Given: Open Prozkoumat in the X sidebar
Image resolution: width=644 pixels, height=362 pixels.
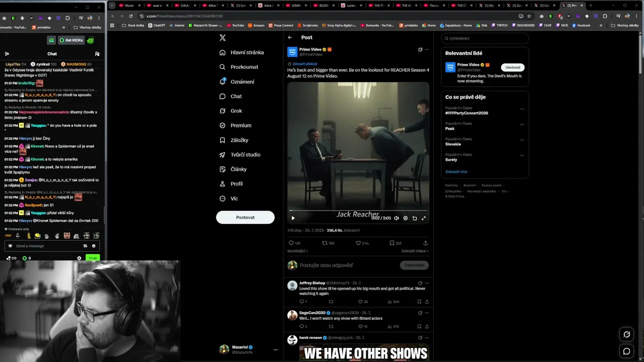Looking at the screenshot, I should pyautogui.click(x=238, y=67).
